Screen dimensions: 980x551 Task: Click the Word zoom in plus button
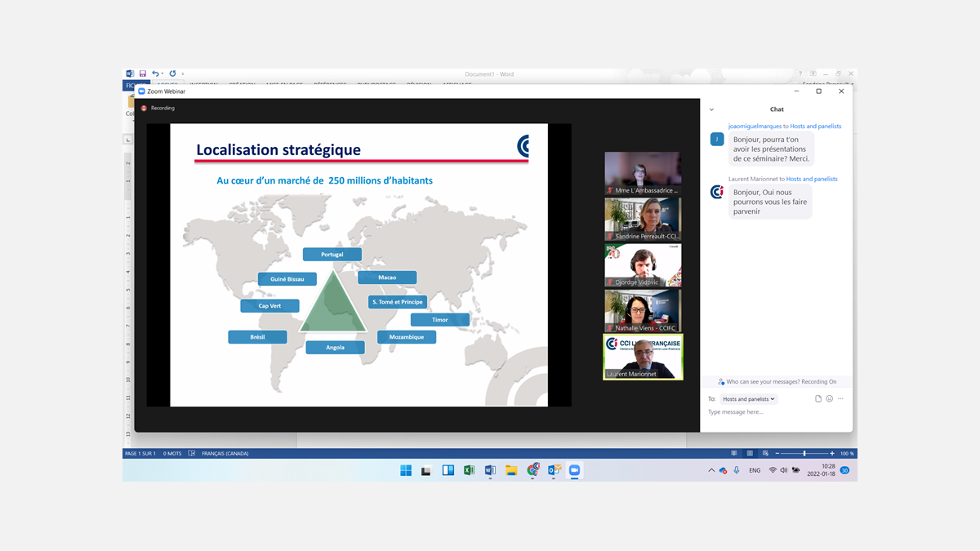pyautogui.click(x=832, y=453)
